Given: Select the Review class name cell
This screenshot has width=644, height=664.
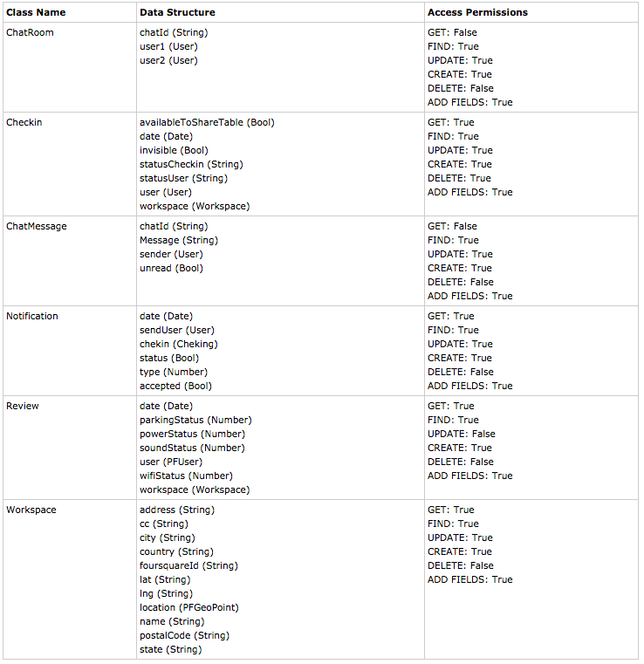Looking at the screenshot, I should [x=23, y=406].
